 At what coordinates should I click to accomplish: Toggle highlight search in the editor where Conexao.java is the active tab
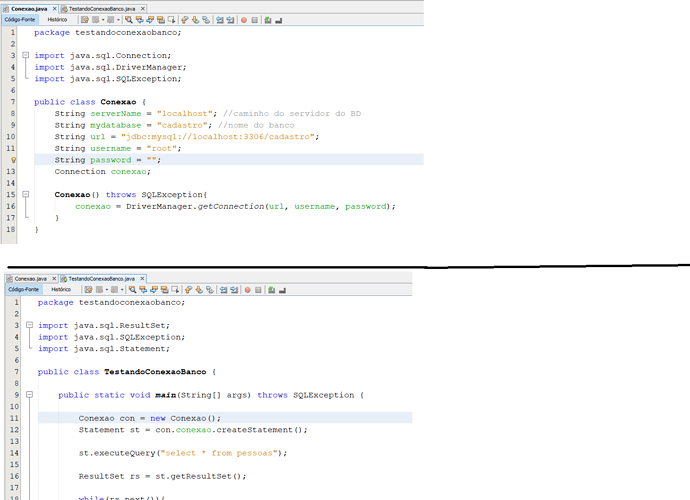[x=161, y=20]
